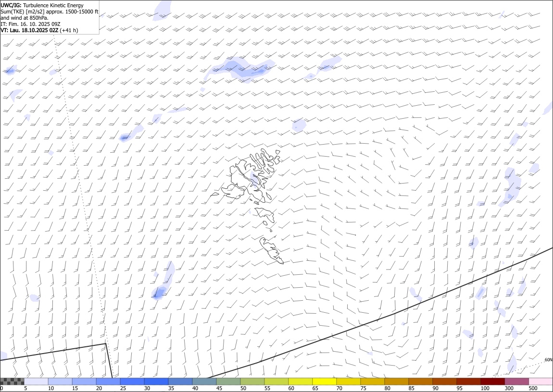The image size is (553, 392).
Task: Click the 70–75 golden yellow legend swatch
Action: pyautogui.click(x=348, y=381)
